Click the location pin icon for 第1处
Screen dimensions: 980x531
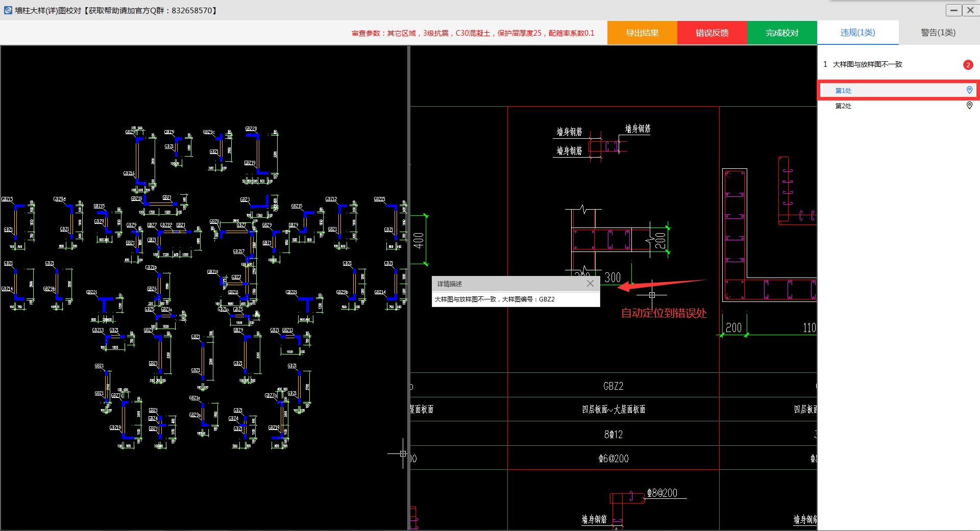coord(969,90)
